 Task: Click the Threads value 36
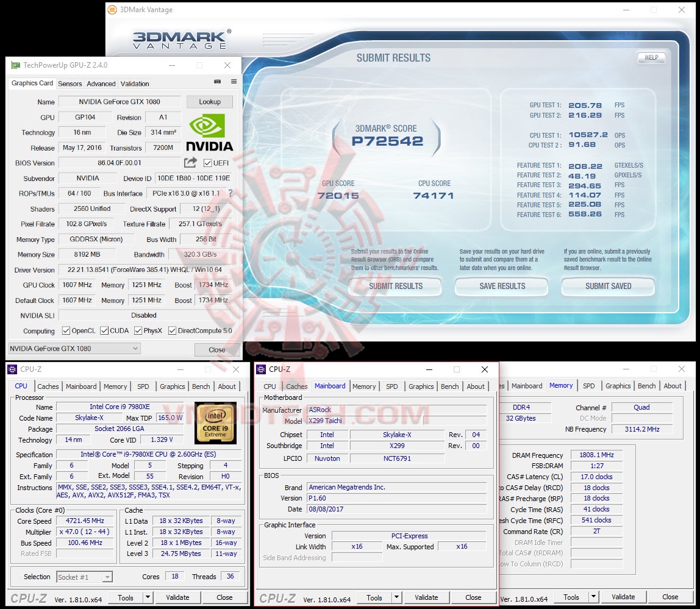tap(230, 577)
